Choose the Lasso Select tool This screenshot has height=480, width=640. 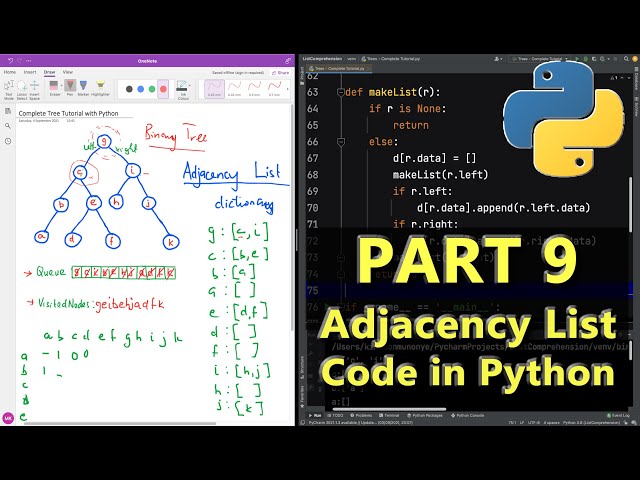(22, 90)
